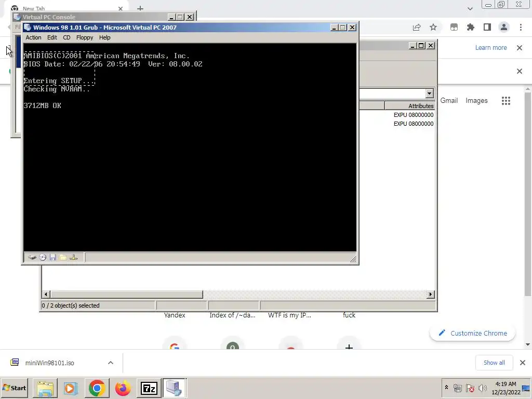Click the Chrome extension icon left of puzzle
Screen dimensions: 532x399
[x=454, y=28]
